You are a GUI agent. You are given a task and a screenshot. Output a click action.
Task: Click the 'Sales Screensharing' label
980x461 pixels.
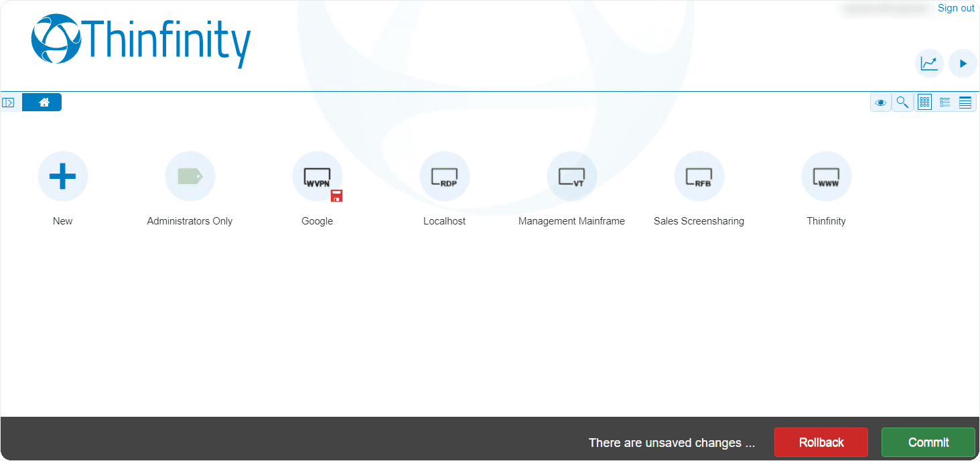pyautogui.click(x=699, y=221)
